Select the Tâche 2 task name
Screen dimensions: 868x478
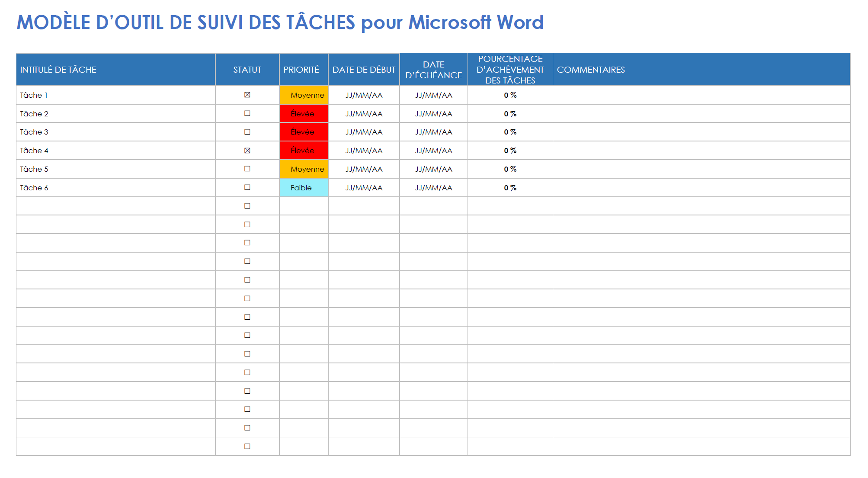point(34,114)
